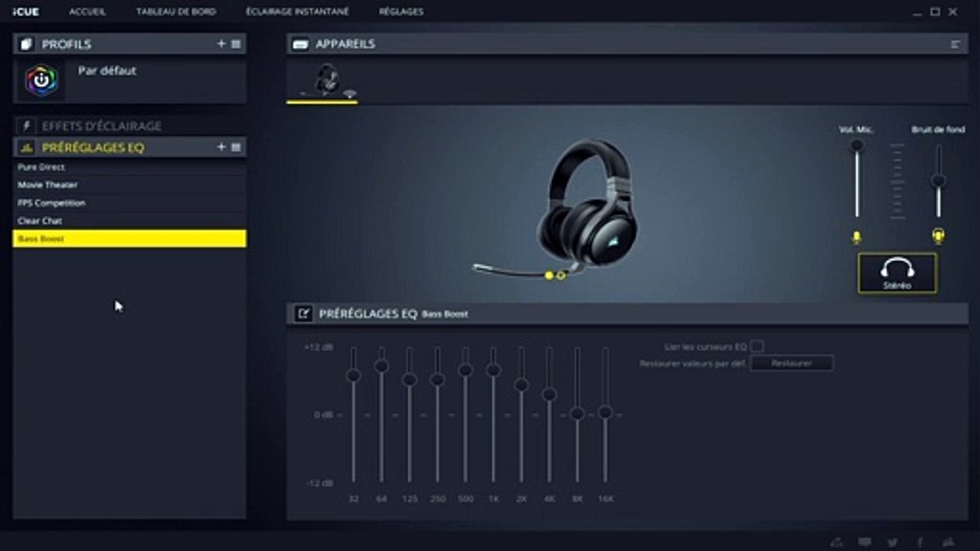This screenshot has width=980, height=551.
Task: Adjust the 4K EQ slider
Action: [x=549, y=394]
